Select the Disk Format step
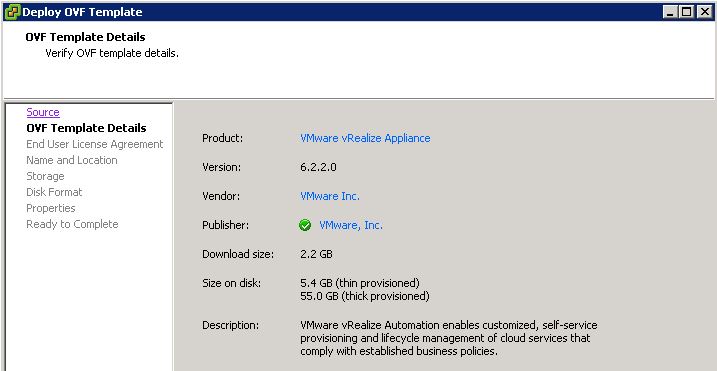The width and height of the screenshot is (717, 371). tap(54, 192)
